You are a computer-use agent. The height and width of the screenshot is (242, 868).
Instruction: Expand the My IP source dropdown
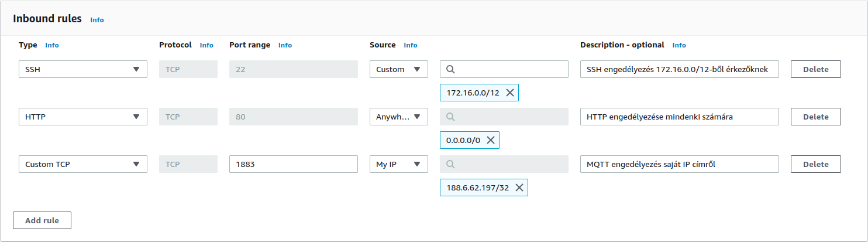tap(398, 164)
